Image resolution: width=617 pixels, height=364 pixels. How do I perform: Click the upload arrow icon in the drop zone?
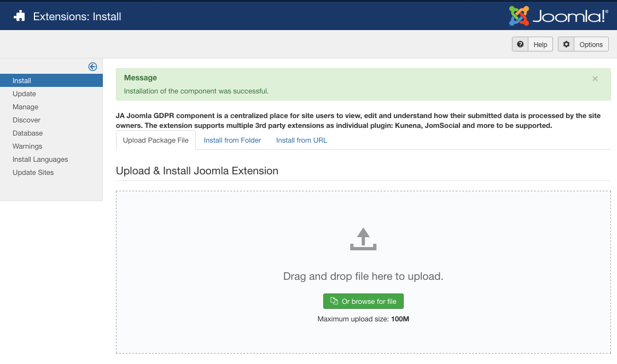(x=363, y=239)
